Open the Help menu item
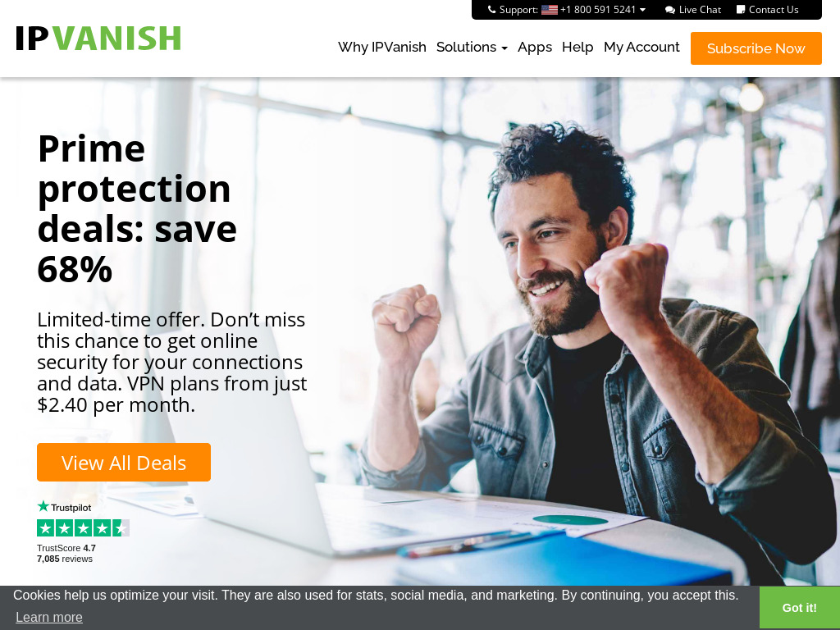This screenshot has width=840, height=630. coord(577,47)
